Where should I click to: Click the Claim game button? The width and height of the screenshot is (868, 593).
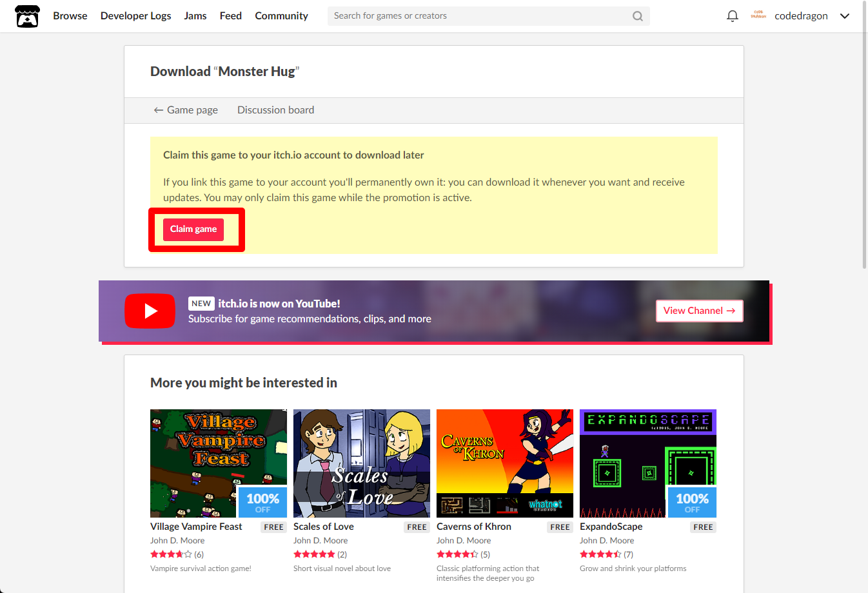(x=193, y=229)
